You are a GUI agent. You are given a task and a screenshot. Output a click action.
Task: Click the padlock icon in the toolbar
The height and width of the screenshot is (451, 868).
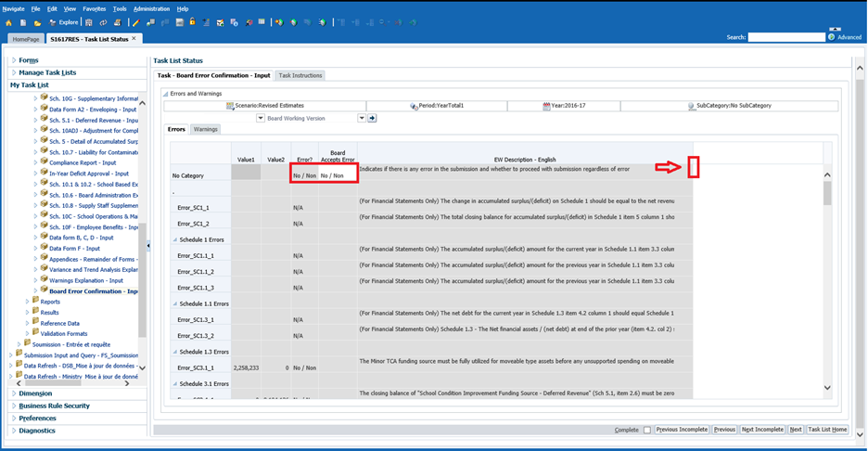pos(193,22)
